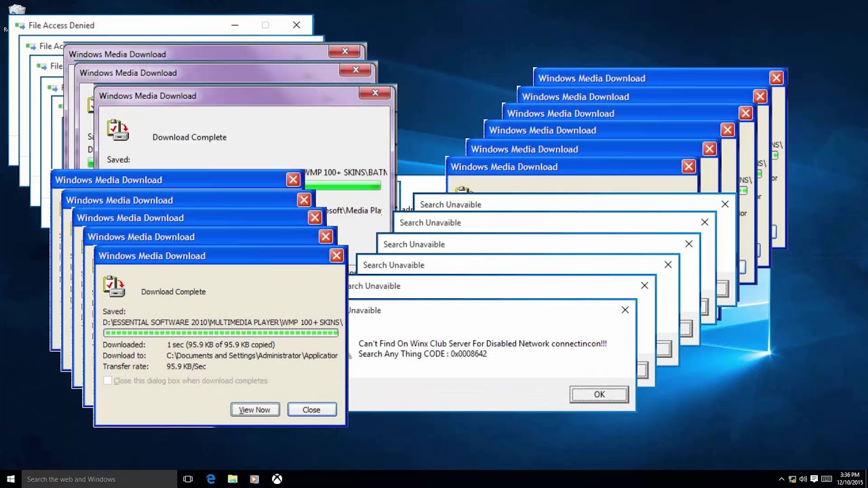868x488 pixels.
Task: Click the download icon beside 'Download Complete' in blue dialog
Action: (x=114, y=287)
